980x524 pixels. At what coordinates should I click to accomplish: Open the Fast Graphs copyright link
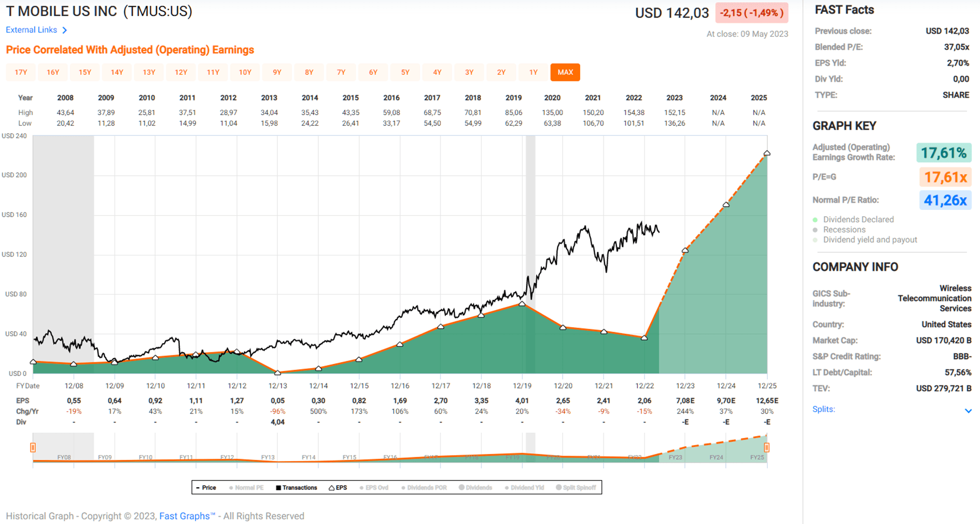click(187, 516)
